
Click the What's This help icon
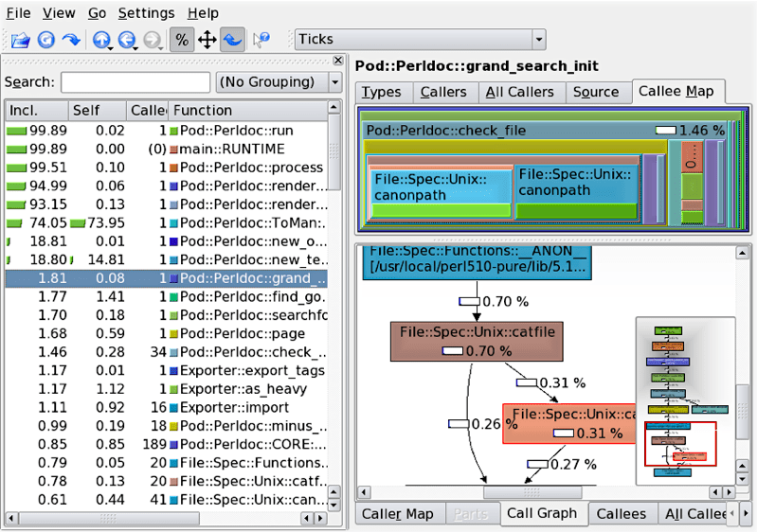261,40
